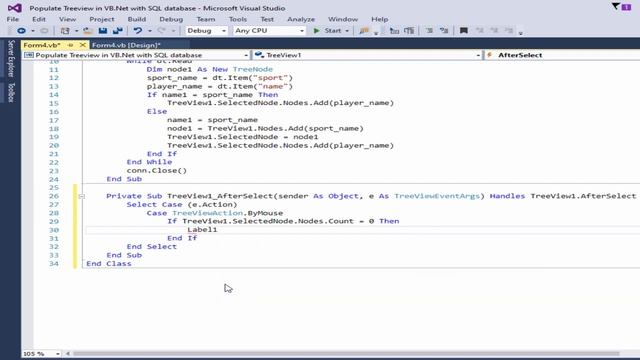
Task: Click line number 26 in the margin
Action: point(54,196)
